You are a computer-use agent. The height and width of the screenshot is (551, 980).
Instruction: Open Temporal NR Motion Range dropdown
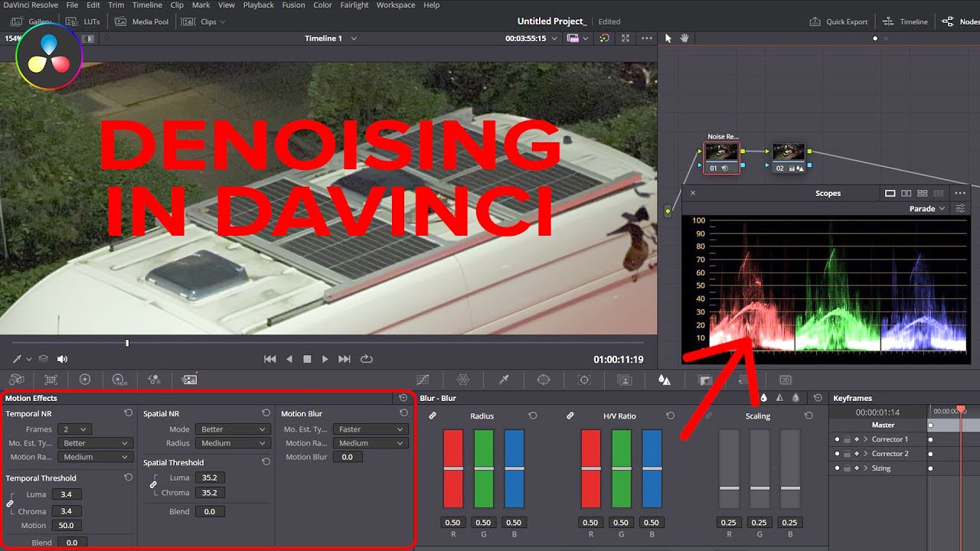click(x=96, y=457)
